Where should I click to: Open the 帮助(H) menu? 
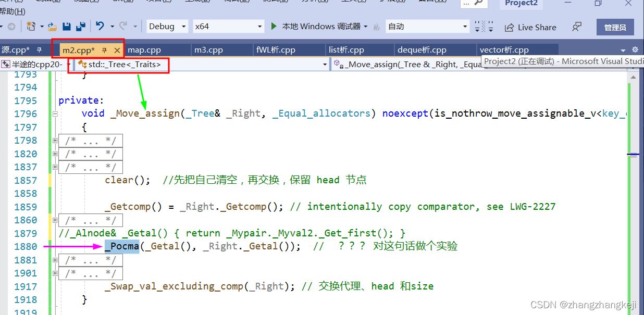(x=13, y=10)
